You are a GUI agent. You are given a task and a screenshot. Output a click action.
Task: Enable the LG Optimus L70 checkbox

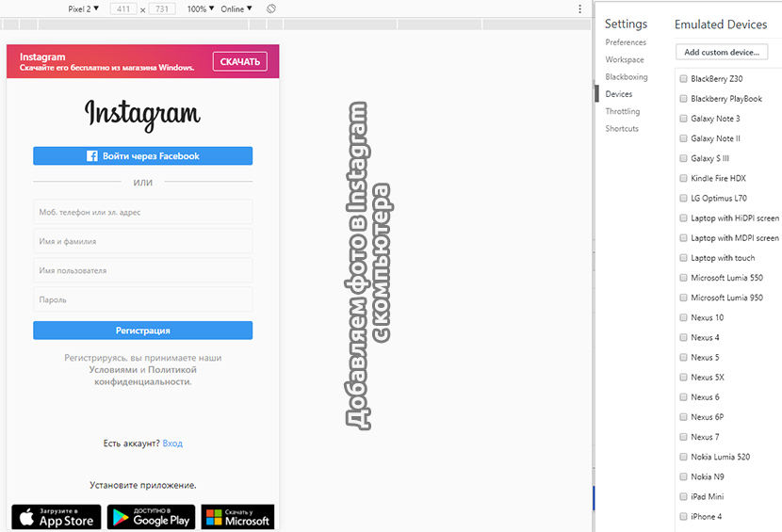[683, 198]
